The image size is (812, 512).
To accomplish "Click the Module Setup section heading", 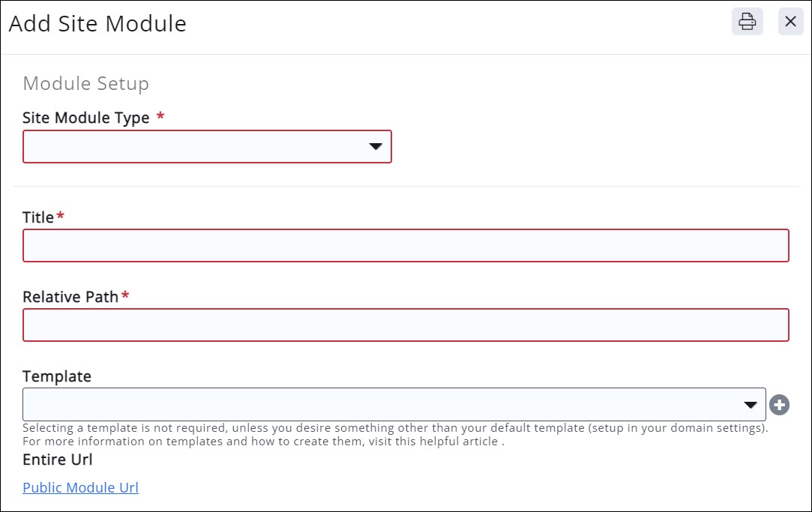I will click(x=86, y=83).
